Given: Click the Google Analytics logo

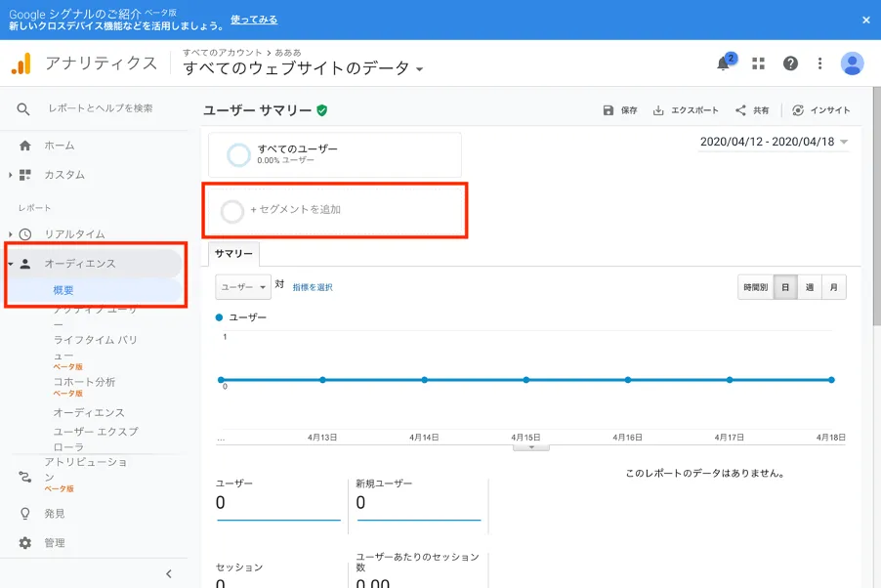Looking at the screenshot, I should 21,63.
